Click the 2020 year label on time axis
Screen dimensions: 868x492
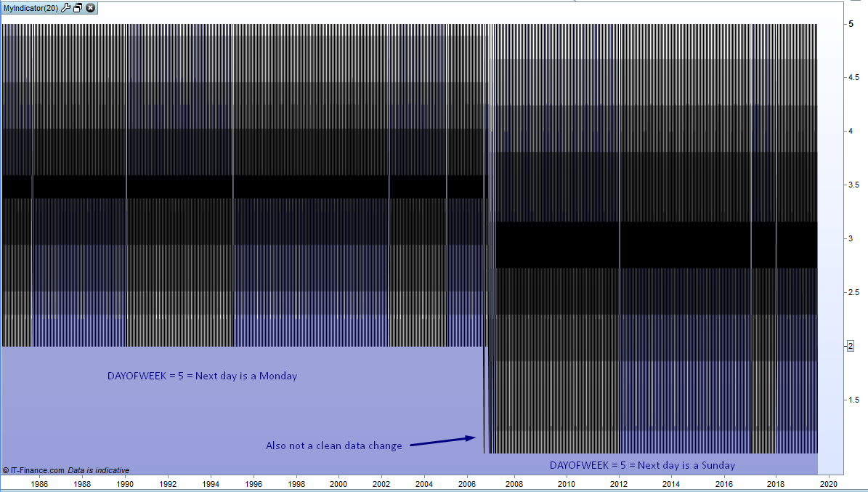pos(829,484)
